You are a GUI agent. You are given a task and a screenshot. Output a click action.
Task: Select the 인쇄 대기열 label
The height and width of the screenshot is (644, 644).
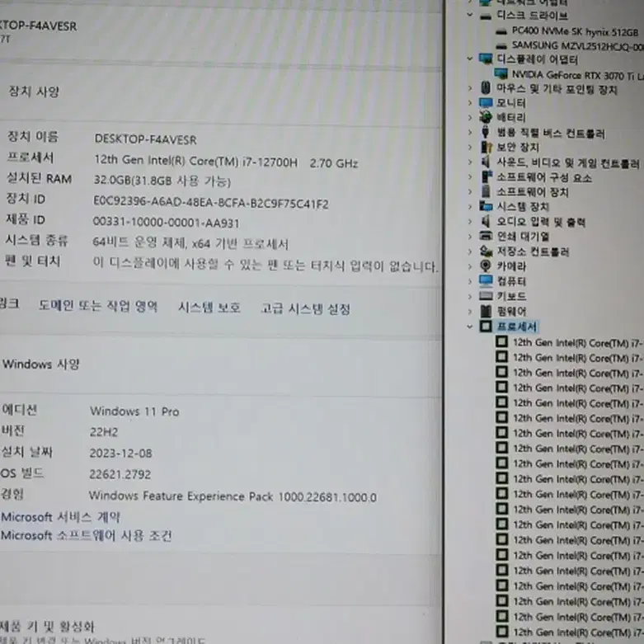point(523,237)
